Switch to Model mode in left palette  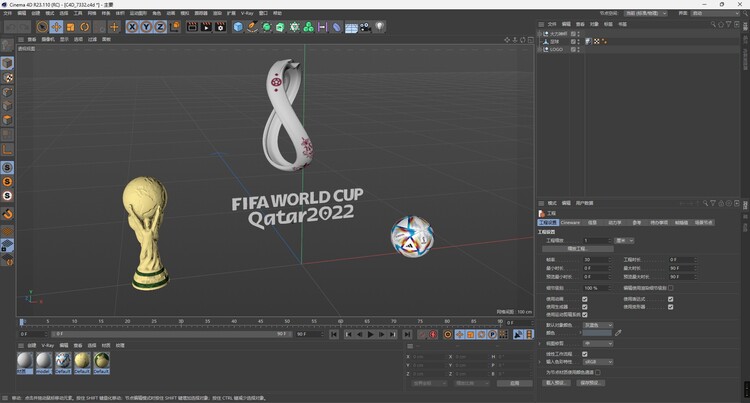(x=7, y=63)
